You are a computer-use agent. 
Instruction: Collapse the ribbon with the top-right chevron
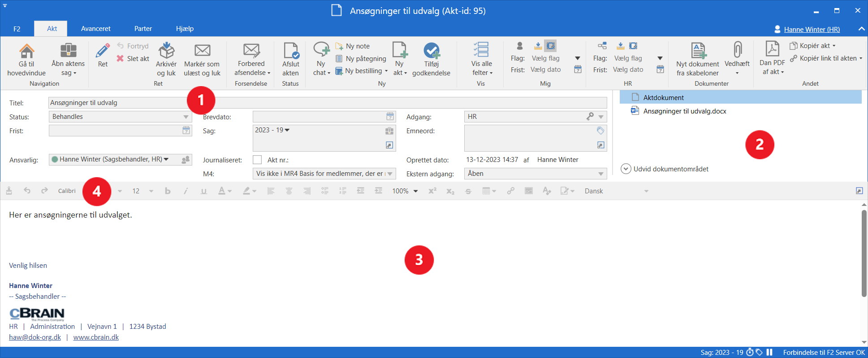click(861, 29)
